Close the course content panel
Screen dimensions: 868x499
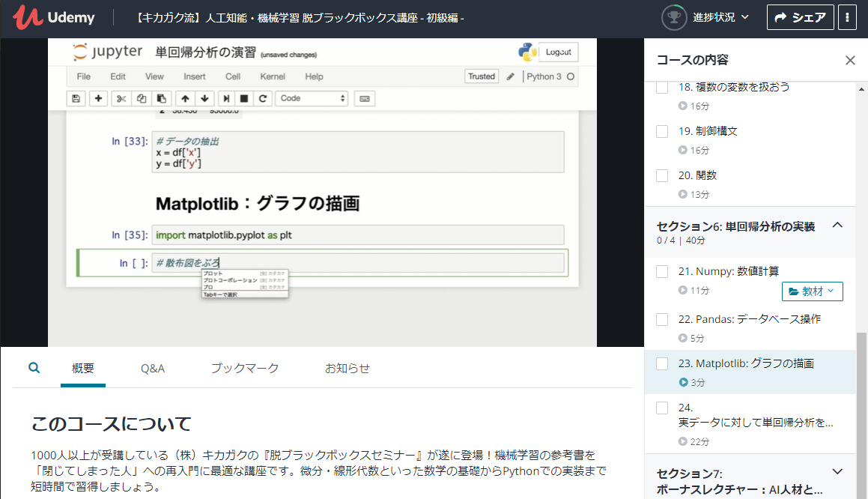[850, 60]
